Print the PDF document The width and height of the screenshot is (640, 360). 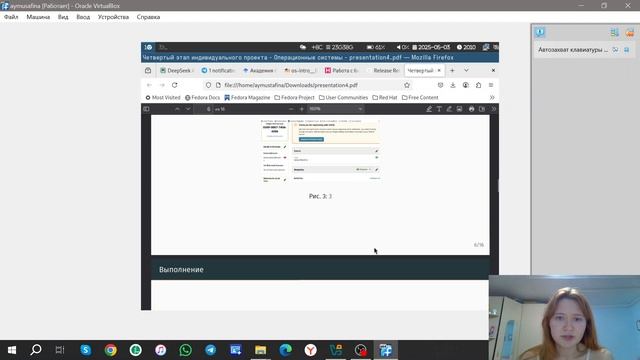471,109
